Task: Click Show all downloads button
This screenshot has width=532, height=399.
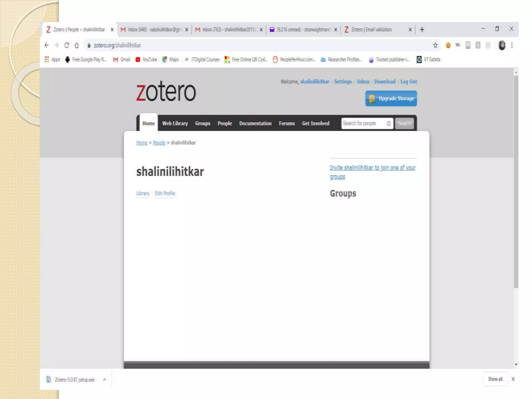Action: (495, 379)
